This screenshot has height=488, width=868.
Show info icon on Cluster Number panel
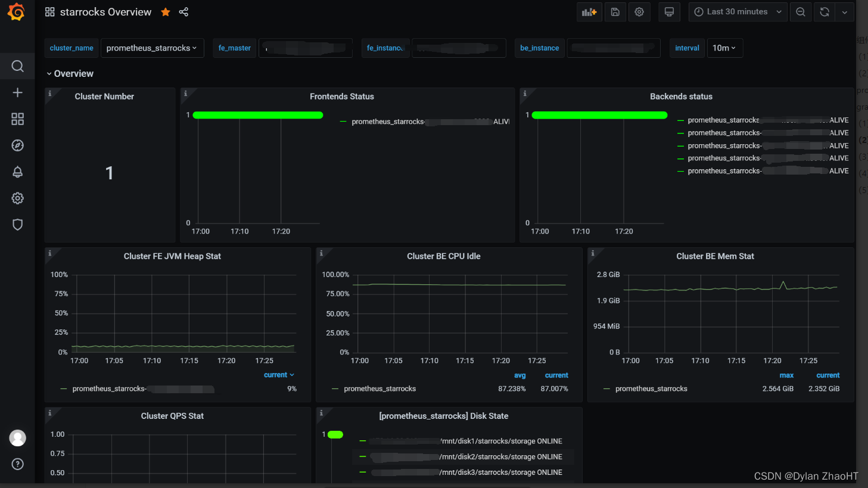click(49, 94)
